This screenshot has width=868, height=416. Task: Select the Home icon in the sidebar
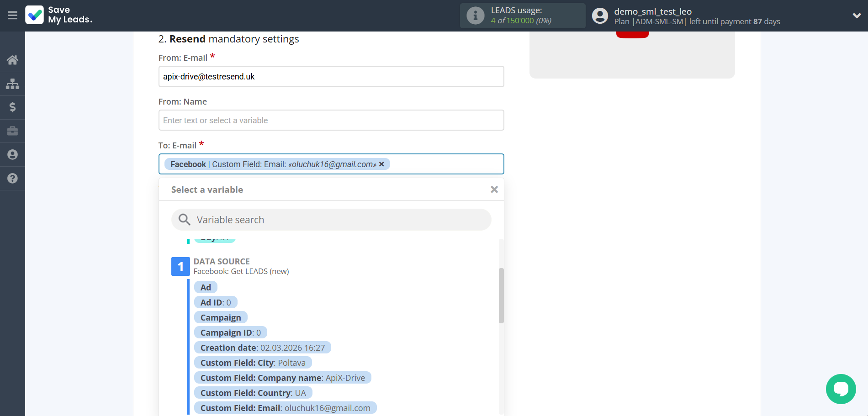[12, 60]
